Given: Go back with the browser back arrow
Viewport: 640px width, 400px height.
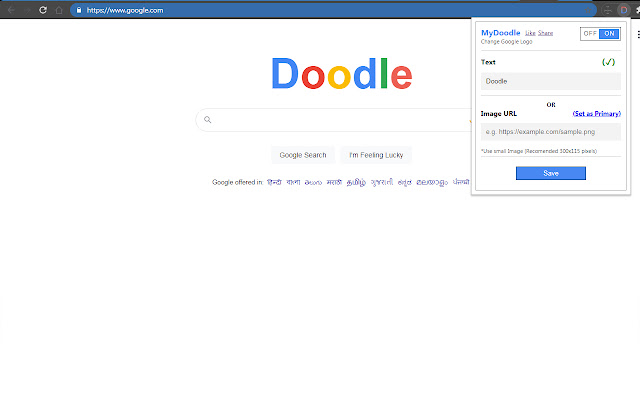Looking at the screenshot, I should pyautogui.click(x=11, y=10).
